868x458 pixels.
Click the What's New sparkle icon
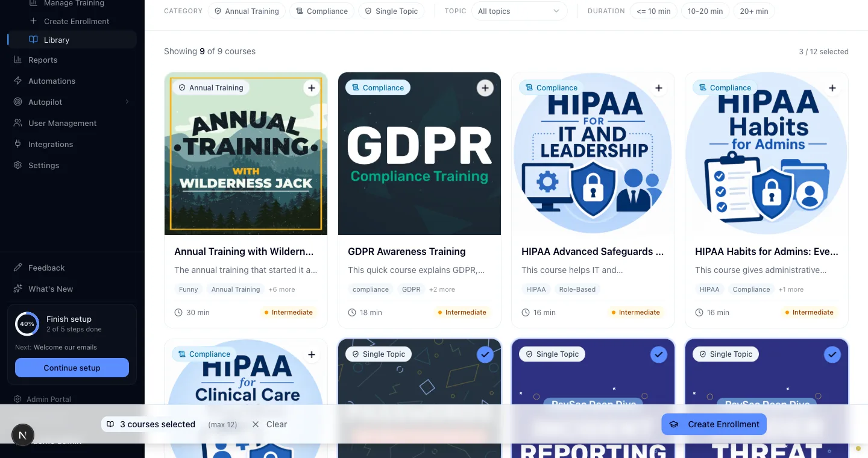[x=17, y=289]
